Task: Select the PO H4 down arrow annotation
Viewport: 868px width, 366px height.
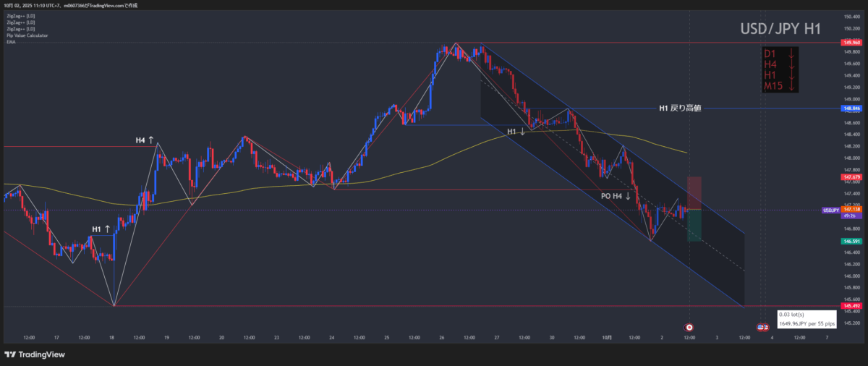Action: [x=616, y=196]
